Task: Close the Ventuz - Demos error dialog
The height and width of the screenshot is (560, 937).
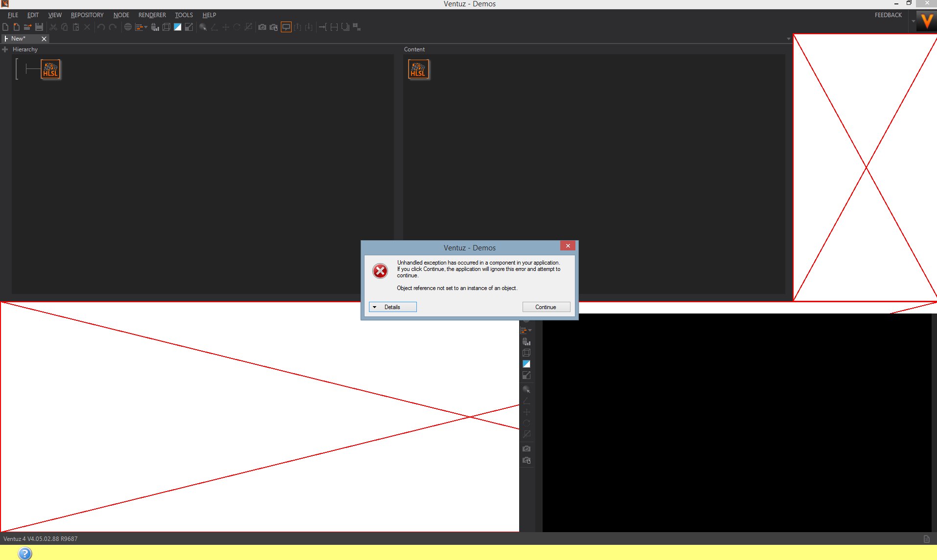Action: [568, 246]
